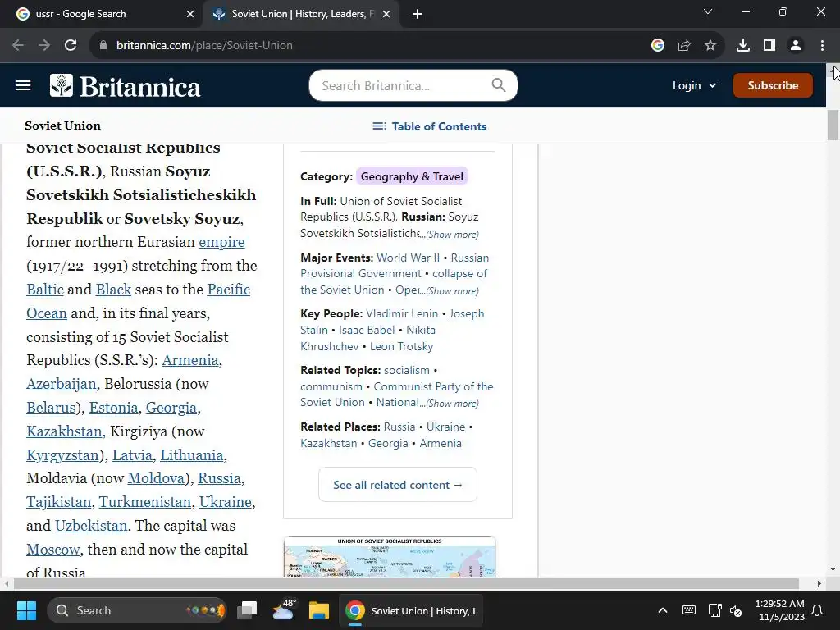Close the Soviet Union tab
The height and width of the screenshot is (630, 840).
386,15
